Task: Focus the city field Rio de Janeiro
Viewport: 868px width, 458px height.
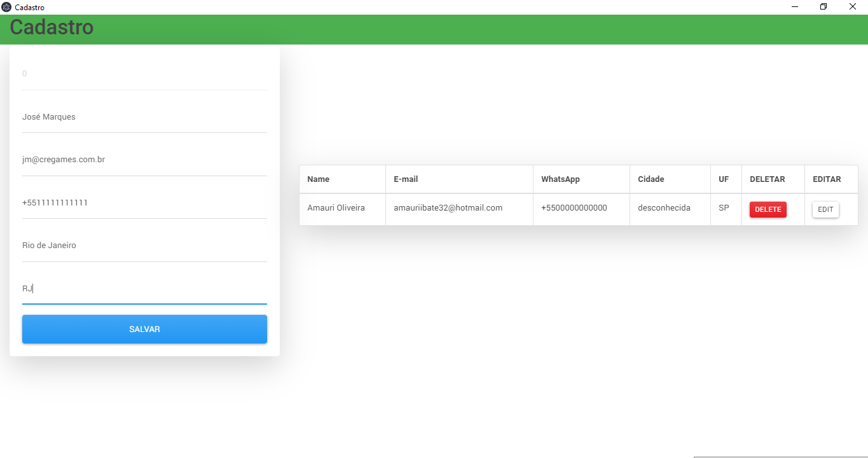Action: (144, 246)
